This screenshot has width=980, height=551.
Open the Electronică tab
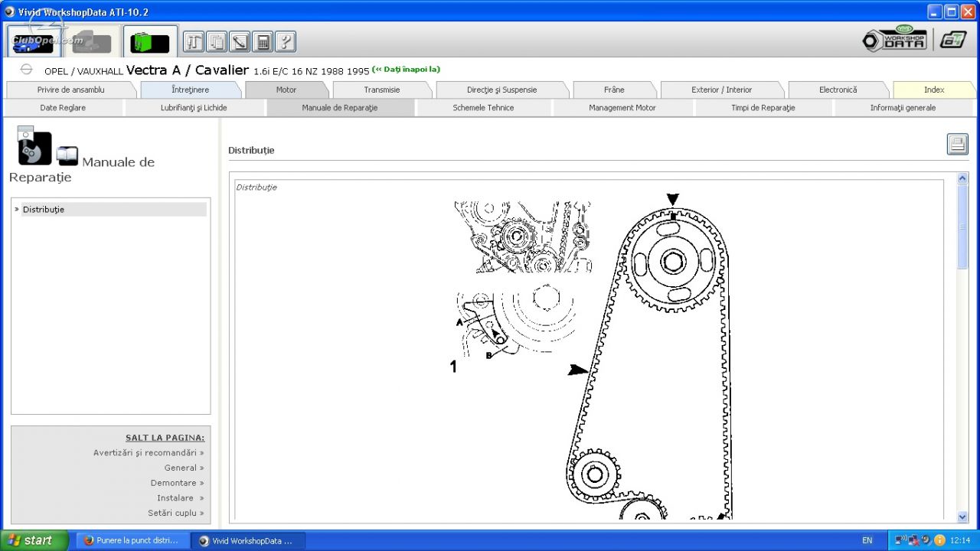pos(838,90)
